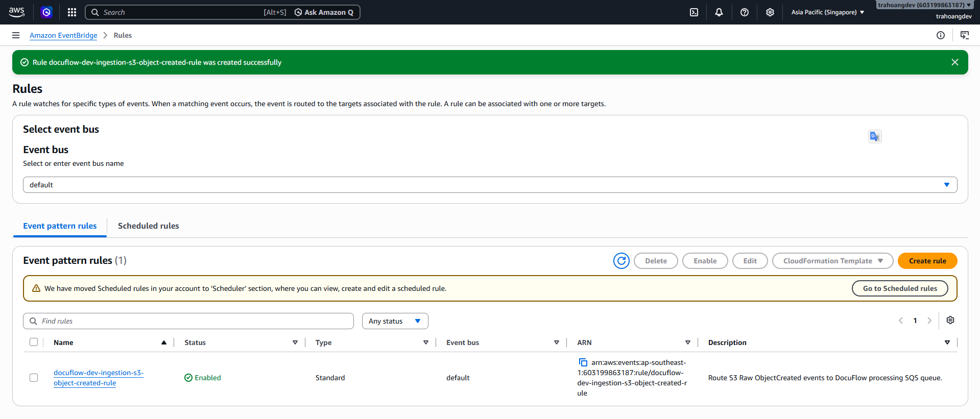The image size is (980, 419).
Task: Click the Edit button
Action: click(750, 261)
